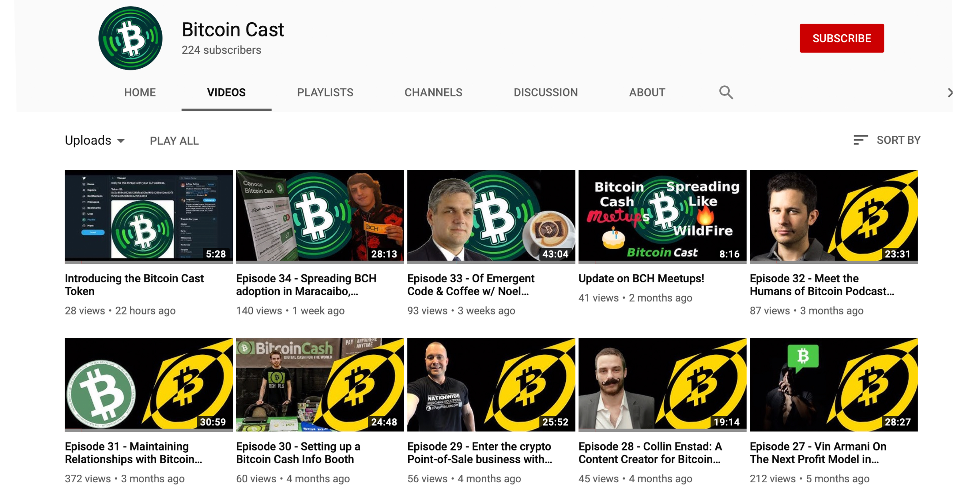Click title Episode 32 - Meet the Humans
The image size is (980, 490).
822,285
